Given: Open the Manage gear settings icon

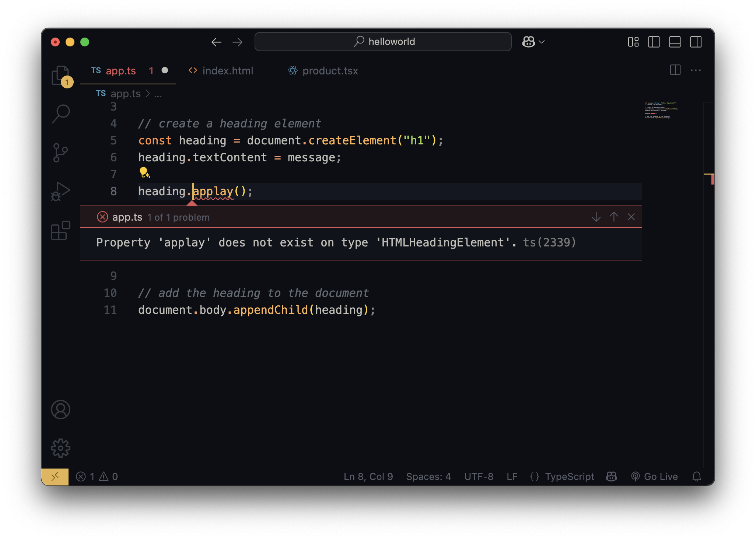Looking at the screenshot, I should click(60, 448).
